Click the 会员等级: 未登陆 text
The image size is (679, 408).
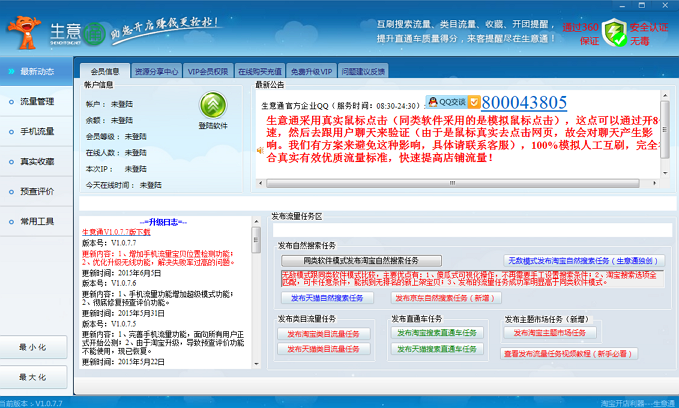116,136
